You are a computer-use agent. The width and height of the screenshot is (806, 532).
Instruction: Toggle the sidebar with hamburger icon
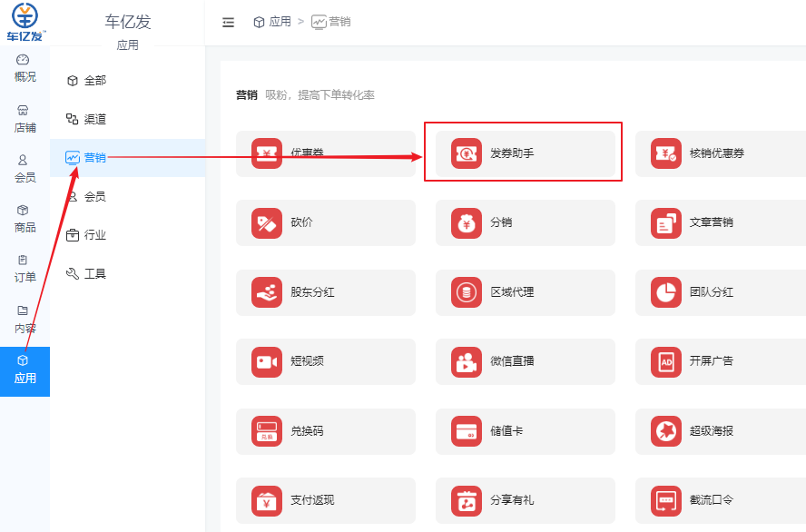[x=228, y=23]
